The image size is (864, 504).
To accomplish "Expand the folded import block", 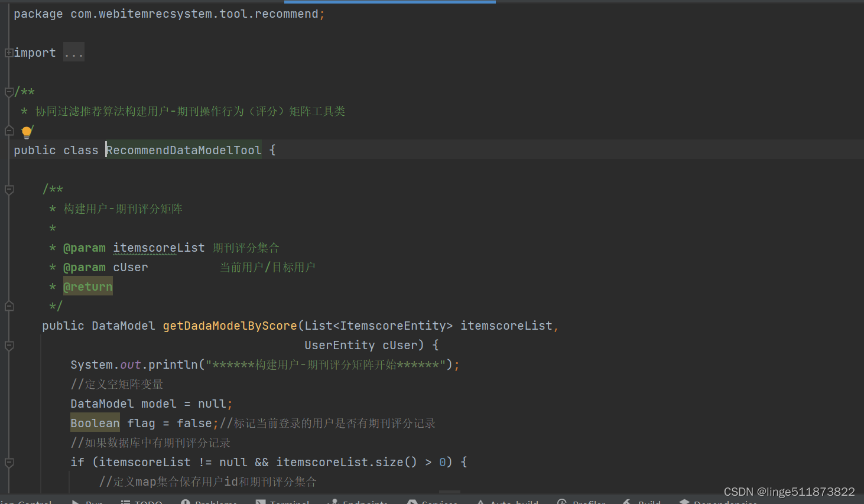I will (x=9, y=53).
